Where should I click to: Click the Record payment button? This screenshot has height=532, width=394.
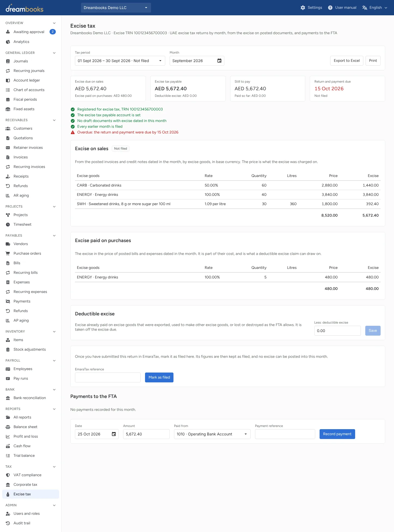pos(337,434)
